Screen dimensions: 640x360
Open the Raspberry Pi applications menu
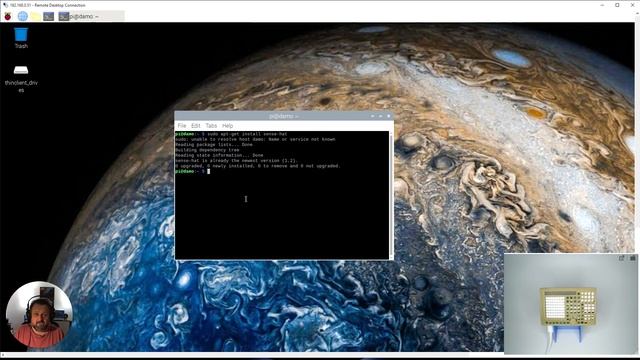coord(8,16)
